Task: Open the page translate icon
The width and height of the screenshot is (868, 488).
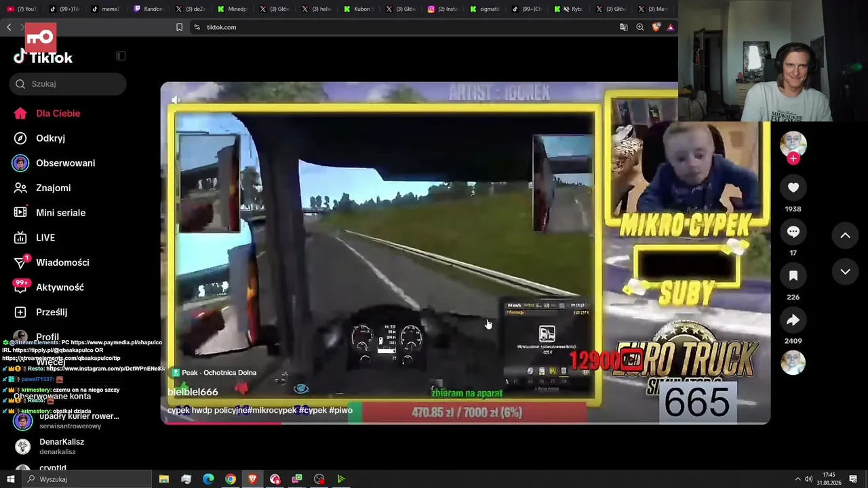Action: pyautogui.click(x=624, y=27)
